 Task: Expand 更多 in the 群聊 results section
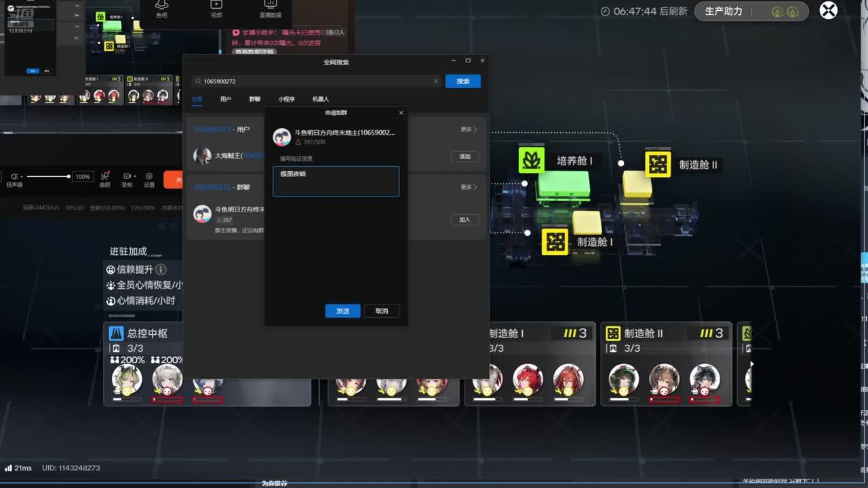pyautogui.click(x=469, y=187)
